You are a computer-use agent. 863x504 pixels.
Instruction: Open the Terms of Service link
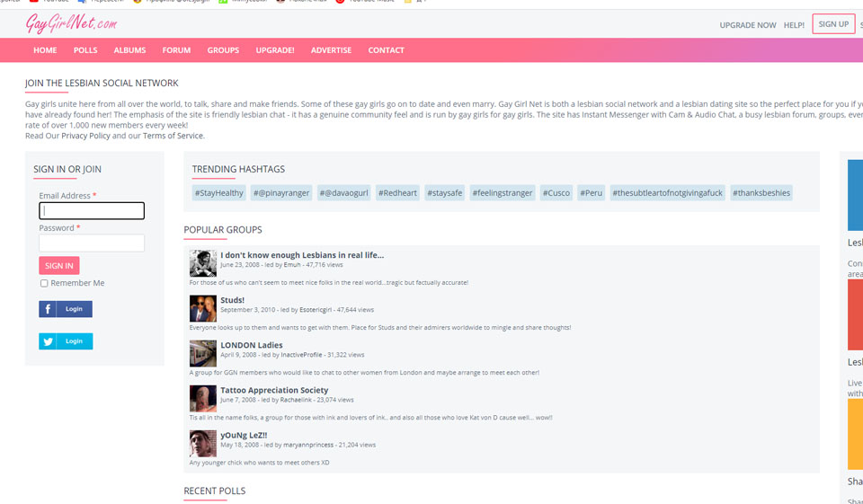click(173, 136)
